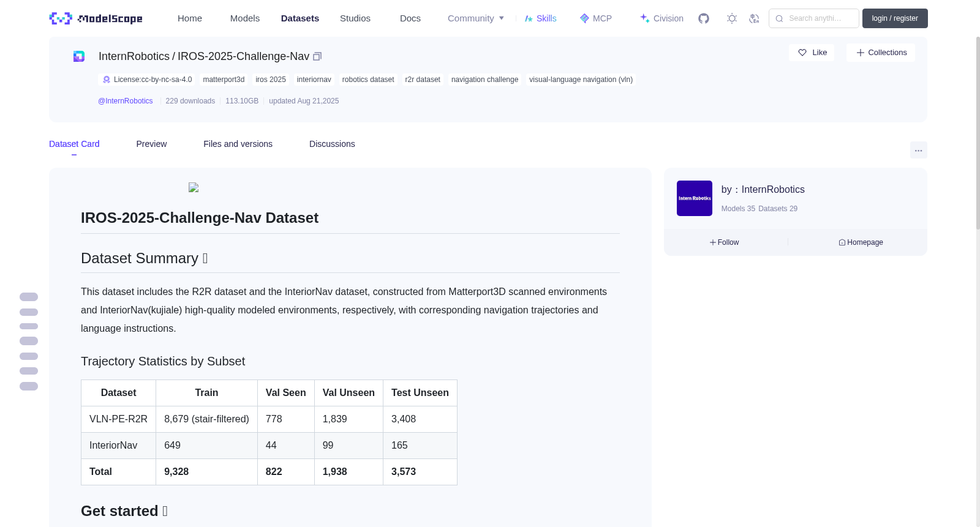Toggle the light/dark theme sun icon
This screenshot has width=980, height=527.
(x=732, y=18)
